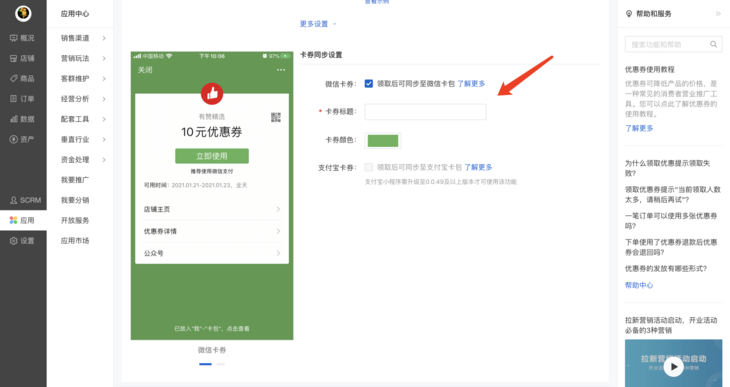Image resolution: width=730 pixels, height=387 pixels.
Task: Click 已放入我-卡包 点击查看 text in preview
Action: coord(212,329)
